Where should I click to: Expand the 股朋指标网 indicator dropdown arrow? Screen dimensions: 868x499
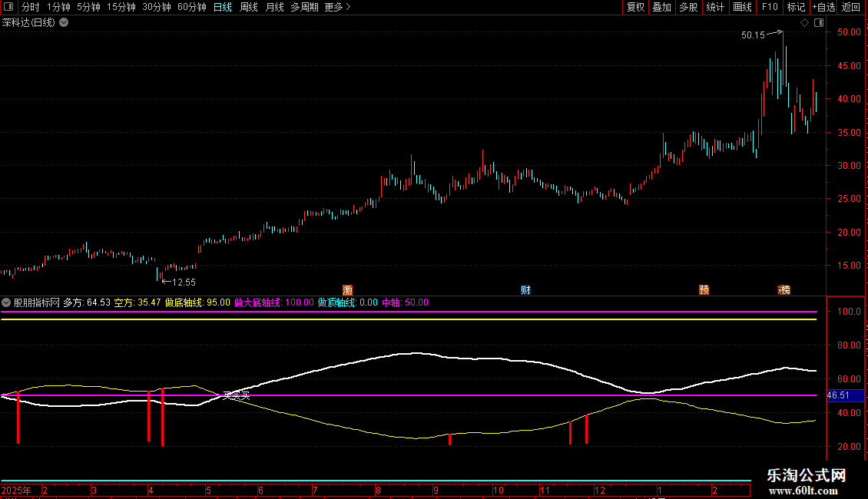pos(6,302)
